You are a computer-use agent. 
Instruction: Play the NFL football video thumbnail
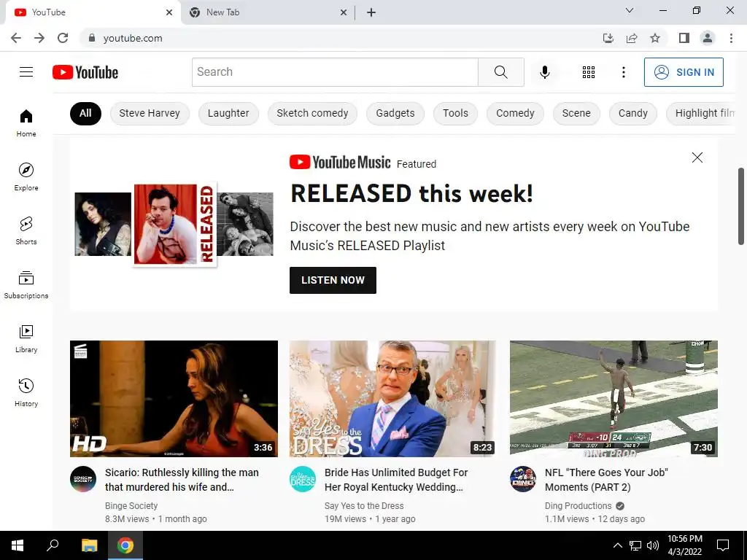click(x=614, y=399)
